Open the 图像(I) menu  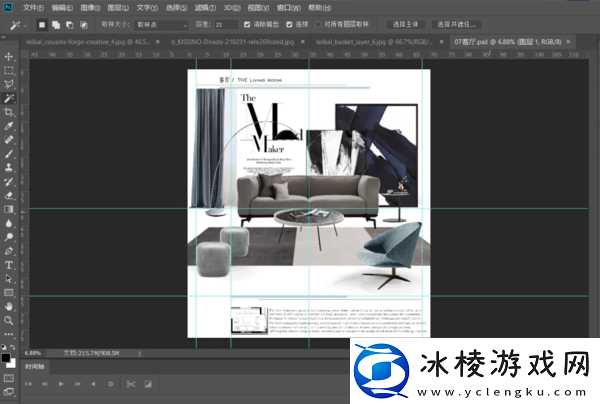tap(90, 8)
